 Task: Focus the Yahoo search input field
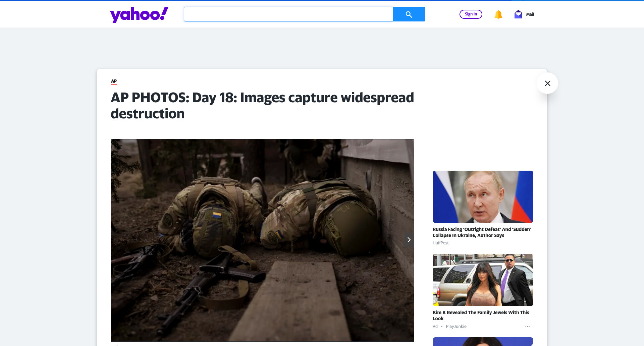288,14
